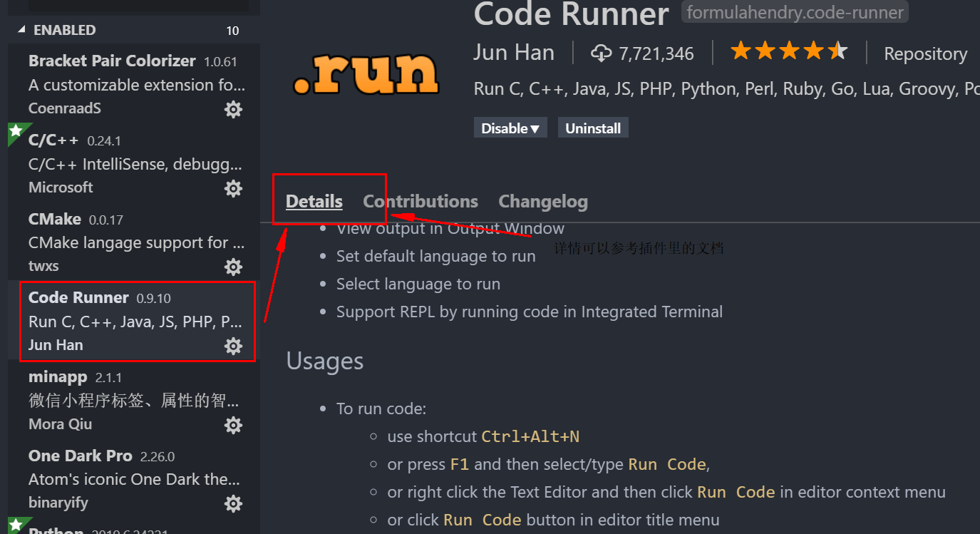Select Bracket Pair Colorizer in extension list

coord(133,84)
